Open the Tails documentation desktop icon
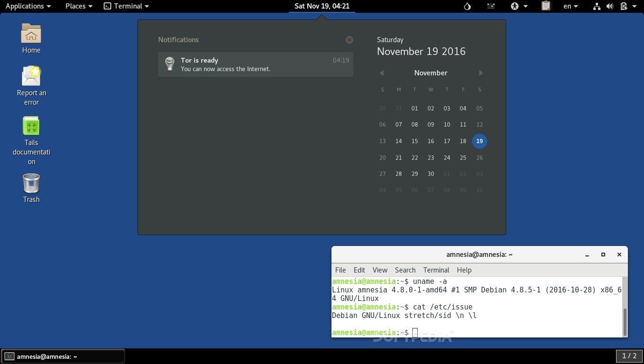The width and height of the screenshot is (644, 364). [x=31, y=126]
